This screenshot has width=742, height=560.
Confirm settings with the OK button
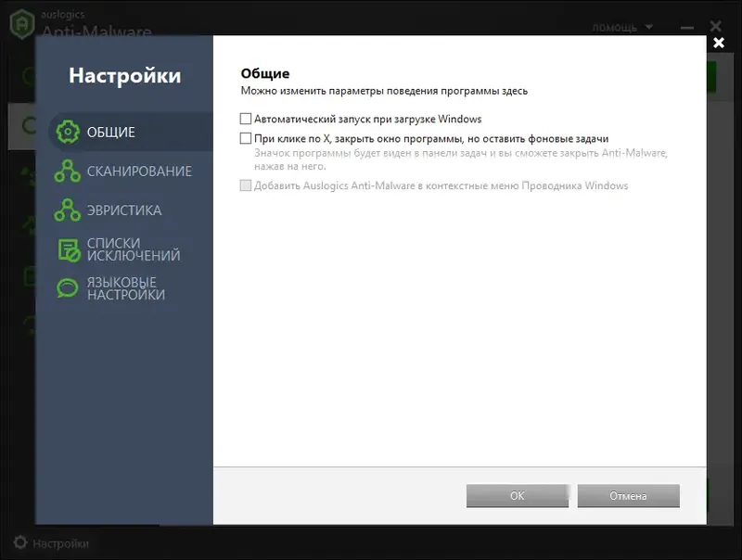[x=518, y=495]
